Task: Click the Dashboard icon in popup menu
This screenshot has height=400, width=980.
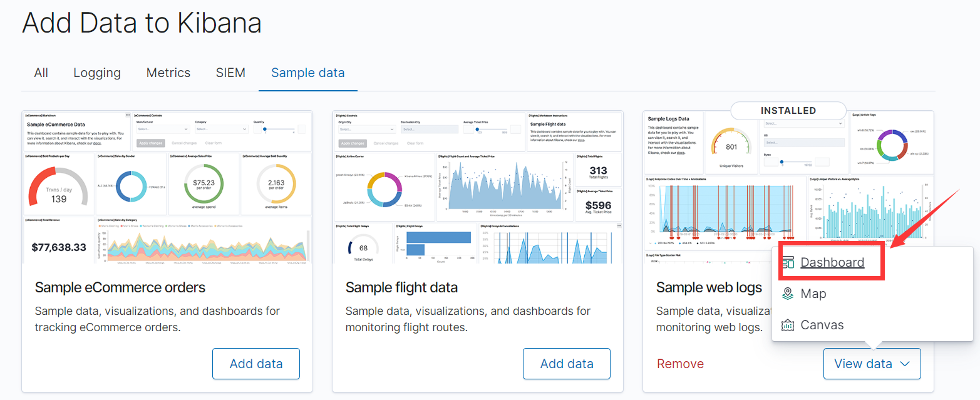Action: point(788,262)
